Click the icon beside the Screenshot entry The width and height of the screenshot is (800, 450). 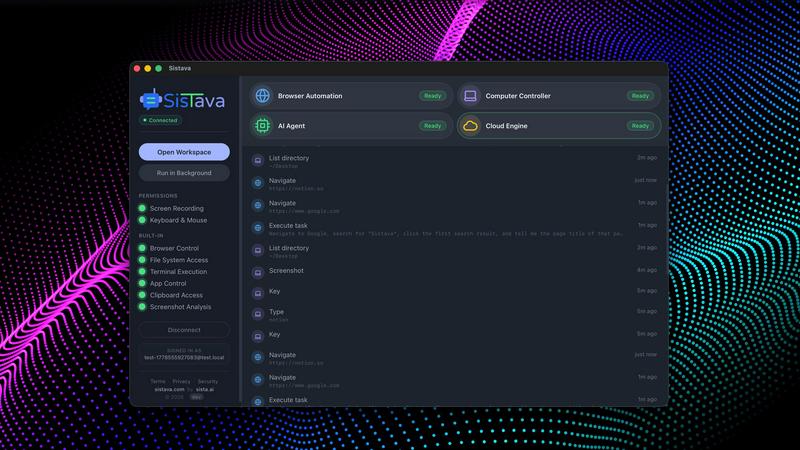point(258,272)
